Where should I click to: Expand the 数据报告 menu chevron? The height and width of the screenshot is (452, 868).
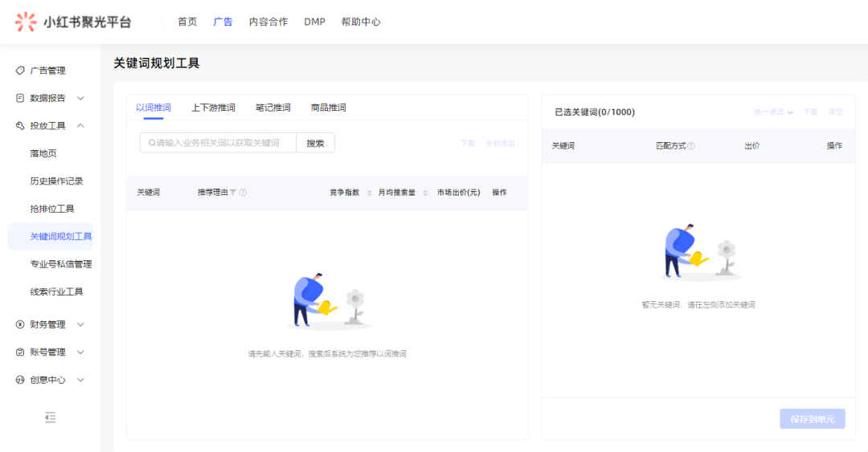pos(81,98)
